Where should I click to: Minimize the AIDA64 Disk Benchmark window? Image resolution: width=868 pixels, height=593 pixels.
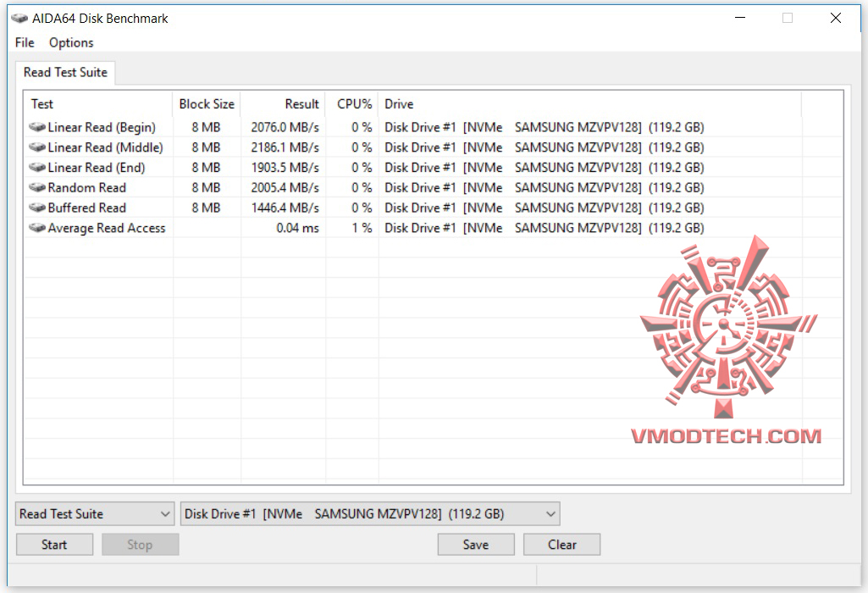[x=740, y=18]
